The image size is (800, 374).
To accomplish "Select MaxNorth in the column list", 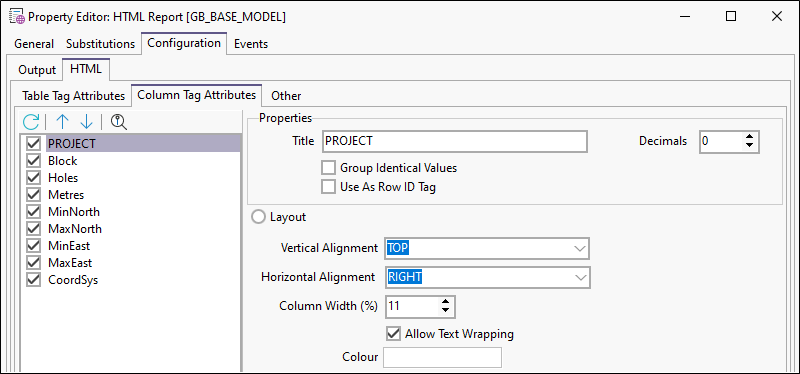I will pos(75,229).
